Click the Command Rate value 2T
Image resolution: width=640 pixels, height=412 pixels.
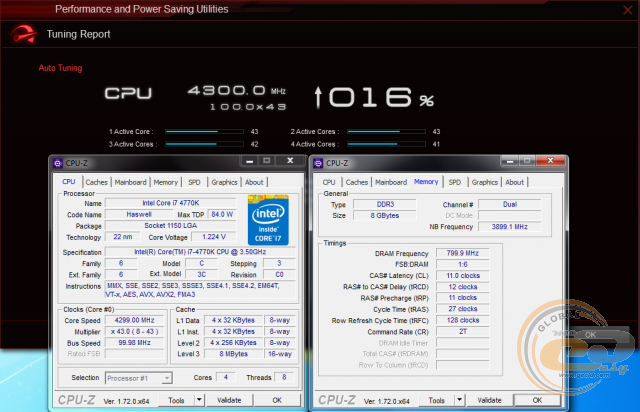pos(462,332)
